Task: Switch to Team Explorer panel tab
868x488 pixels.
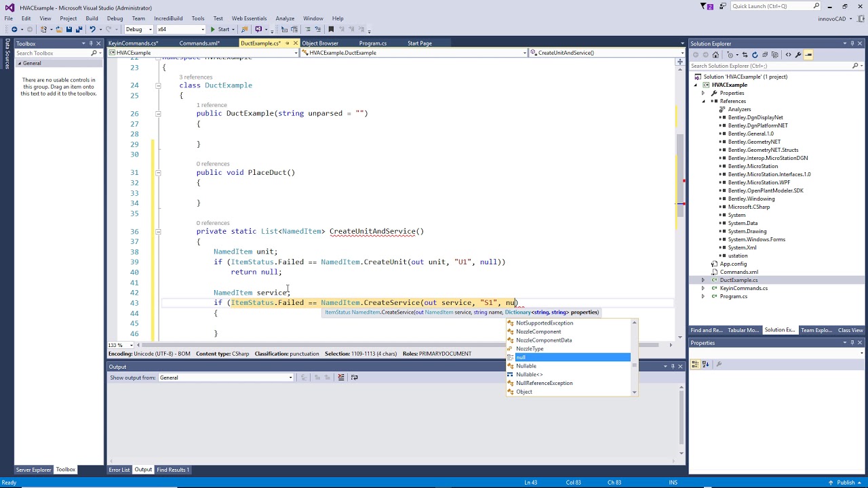Action: tap(816, 330)
